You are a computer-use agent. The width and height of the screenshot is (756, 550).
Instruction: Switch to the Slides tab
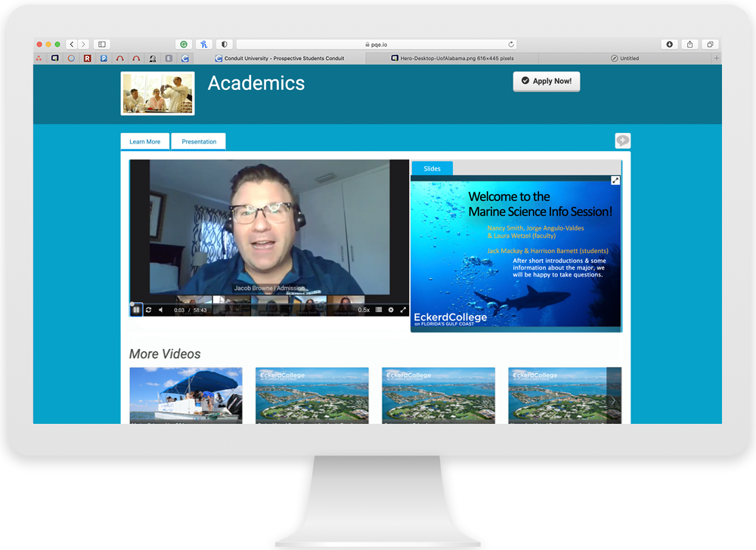click(432, 168)
